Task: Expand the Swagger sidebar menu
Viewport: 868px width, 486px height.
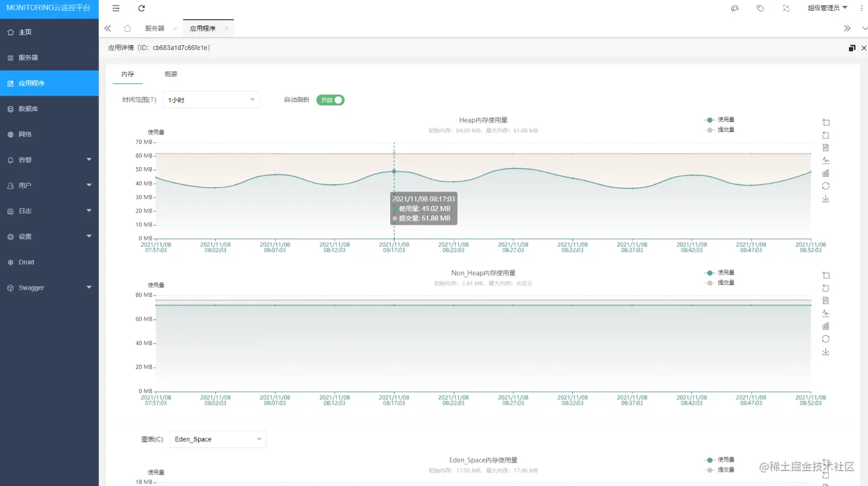Action: click(x=49, y=288)
